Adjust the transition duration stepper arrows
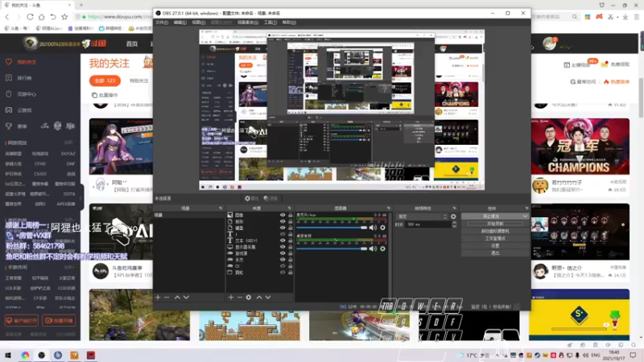Viewport: 644px width, 362px height. [x=454, y=224]
